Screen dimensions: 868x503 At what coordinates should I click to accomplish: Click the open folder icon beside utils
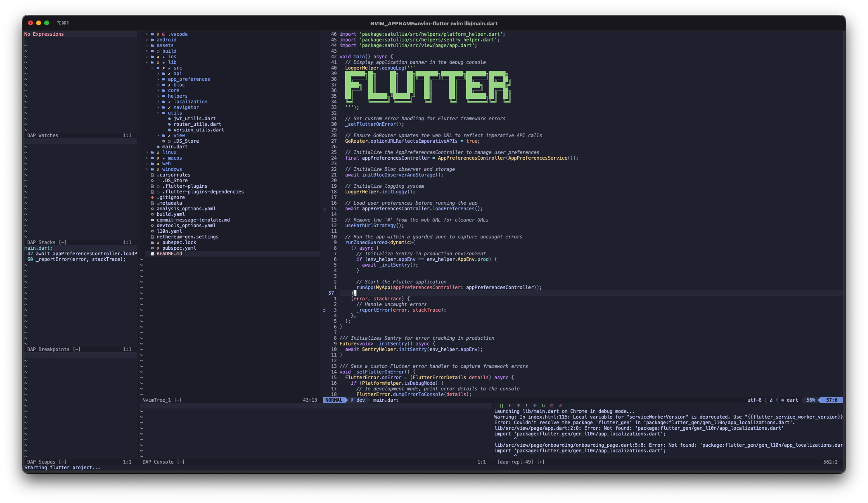coord(164,113)
